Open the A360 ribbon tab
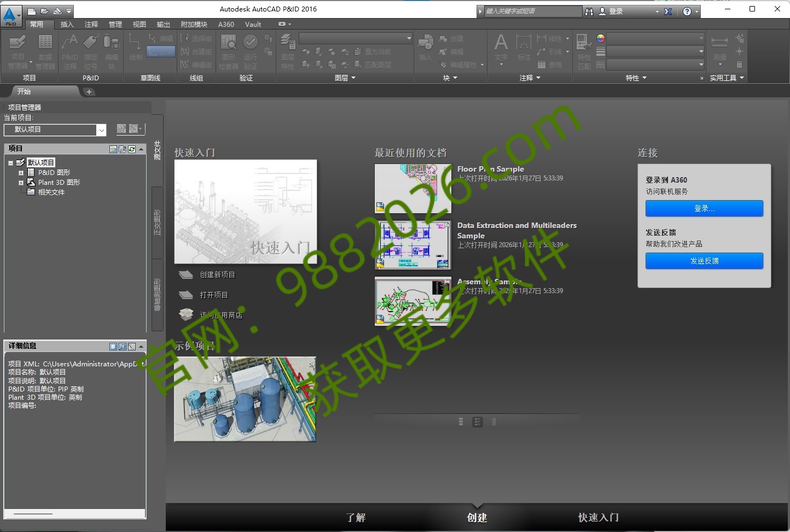The height and width of the screenshot is (532, 790). click(226, 25)
